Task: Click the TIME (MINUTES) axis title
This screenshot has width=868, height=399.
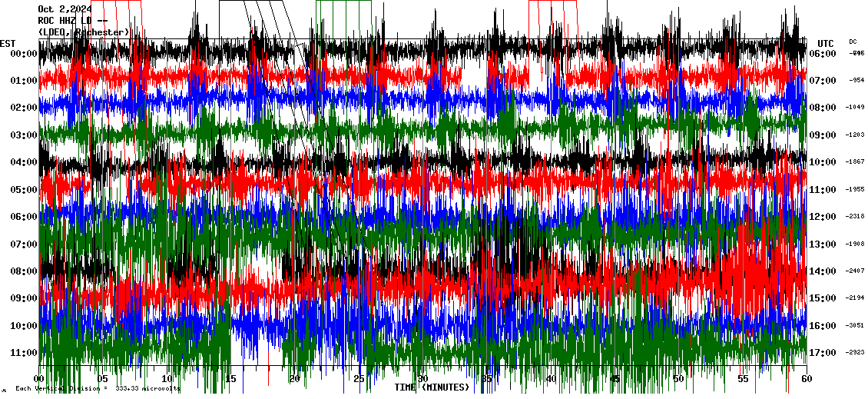Action: pyautogui.click(x=432, y=387)
